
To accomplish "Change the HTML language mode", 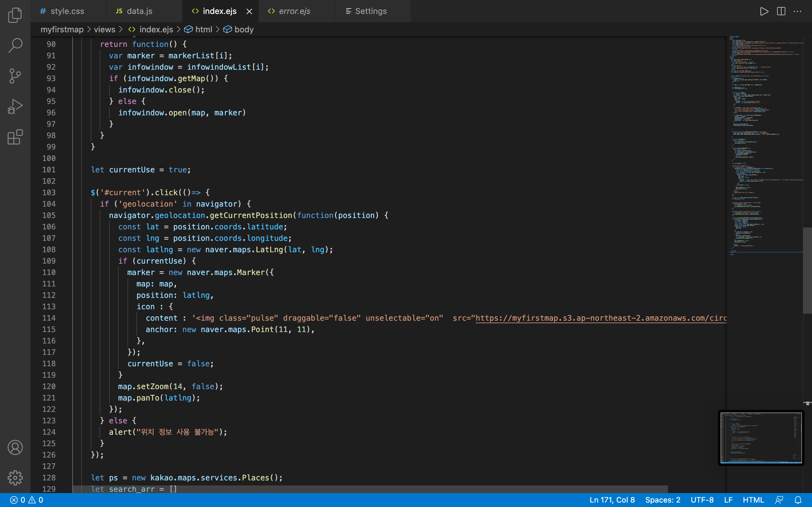I will coord(753,500).
